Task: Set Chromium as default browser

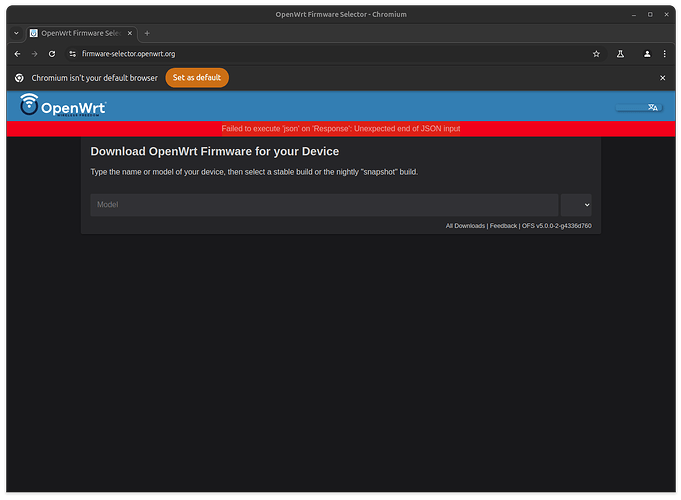Action: click(x=197, y=77)
